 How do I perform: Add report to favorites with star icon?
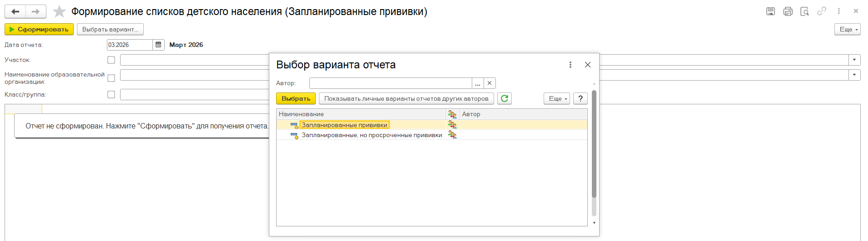point(59,11)
